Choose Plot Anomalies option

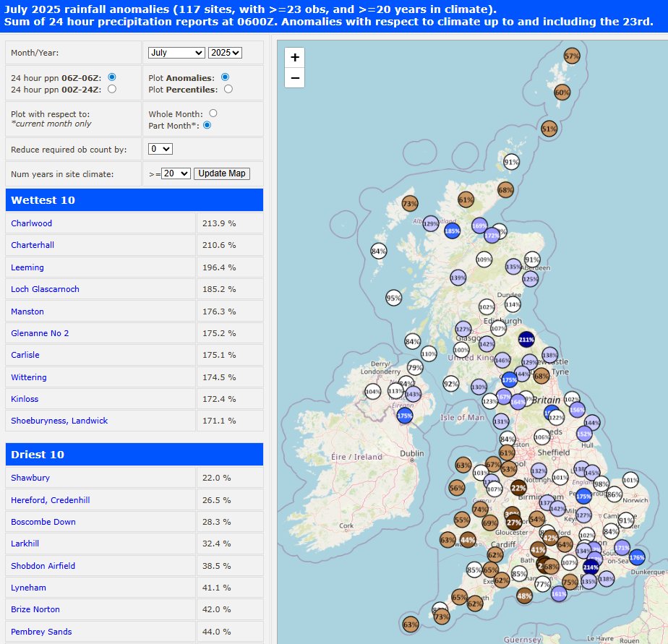[225, 77]
